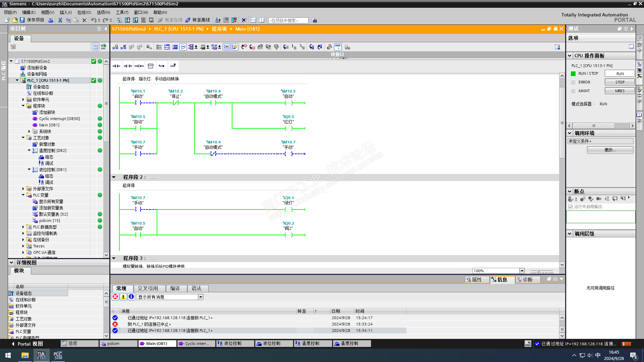The width and height of the screenshot is (644, 362).
Task: Collapse program segment 2 header
Action: click(114, 177)
